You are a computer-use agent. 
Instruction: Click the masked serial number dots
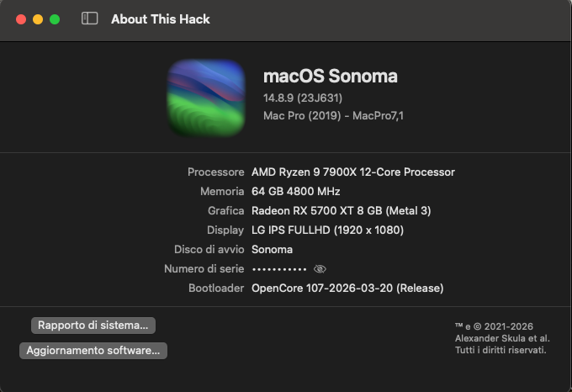(x=279, y=269)
